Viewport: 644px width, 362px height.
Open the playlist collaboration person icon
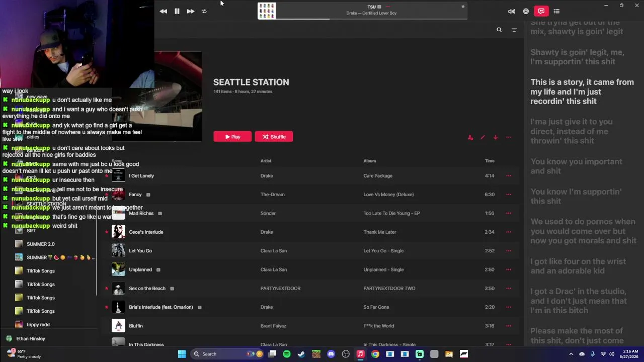(470, 137)
